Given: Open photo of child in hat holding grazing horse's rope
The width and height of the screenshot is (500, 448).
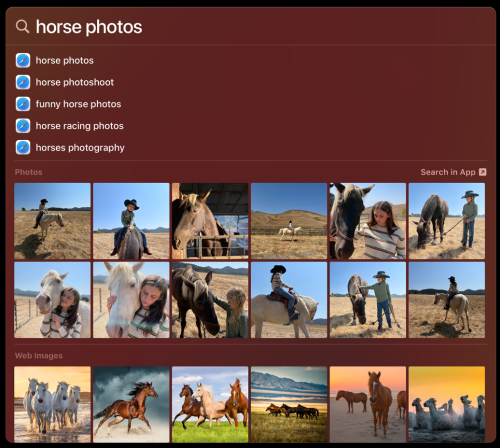Looking at the screenshot, I should click(447, 221).
